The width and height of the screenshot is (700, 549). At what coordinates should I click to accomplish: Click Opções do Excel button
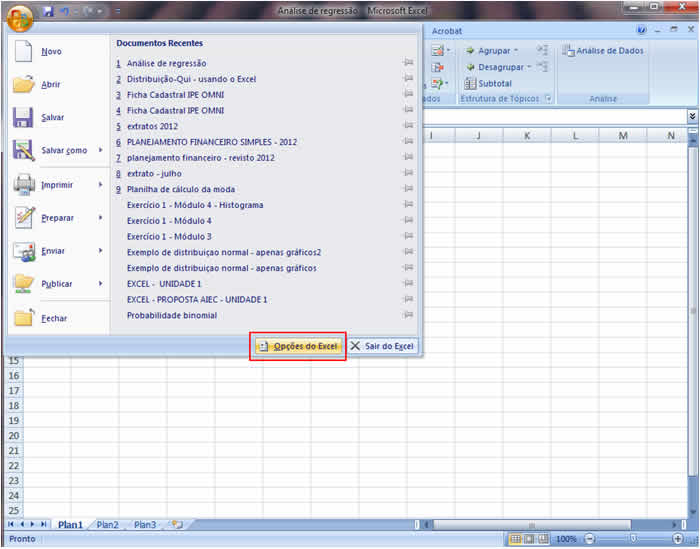tap(298, 346)
